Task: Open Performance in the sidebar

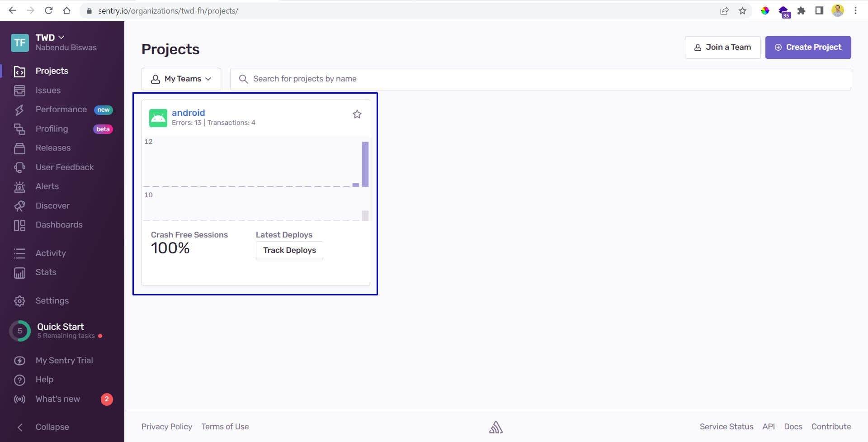Action: coord(61,109)
